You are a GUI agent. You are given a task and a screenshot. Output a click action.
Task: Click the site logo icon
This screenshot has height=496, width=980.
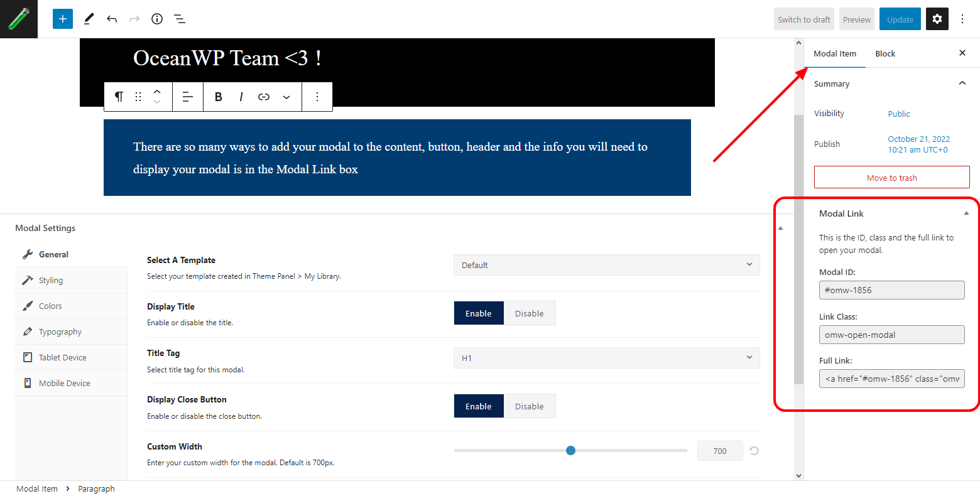tap(19, 19)
